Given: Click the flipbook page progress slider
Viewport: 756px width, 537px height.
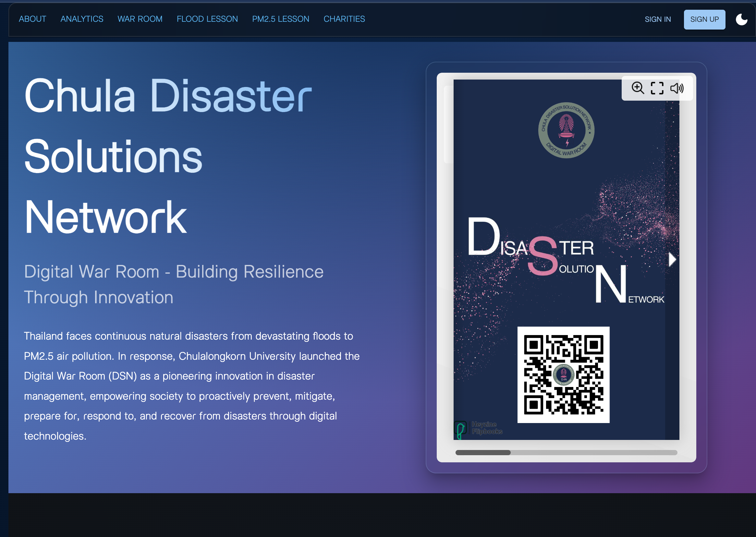Looking at the screenshot, I should point(566,453).
